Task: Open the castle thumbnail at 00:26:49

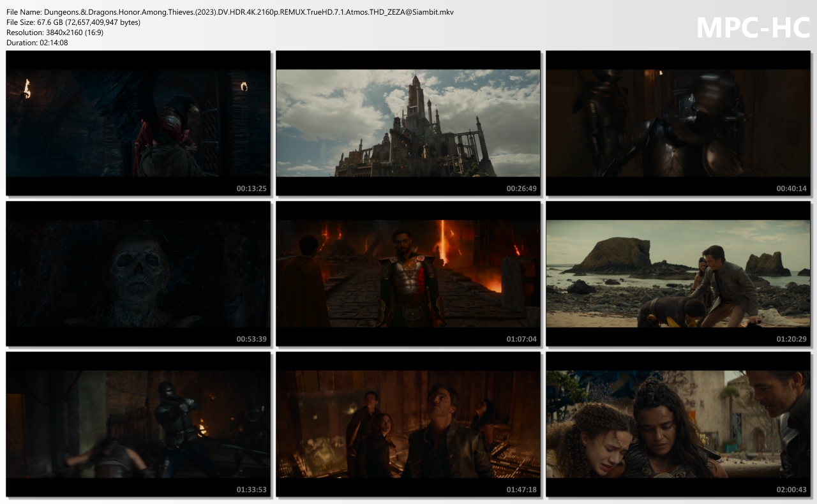Action: [408, 123]
